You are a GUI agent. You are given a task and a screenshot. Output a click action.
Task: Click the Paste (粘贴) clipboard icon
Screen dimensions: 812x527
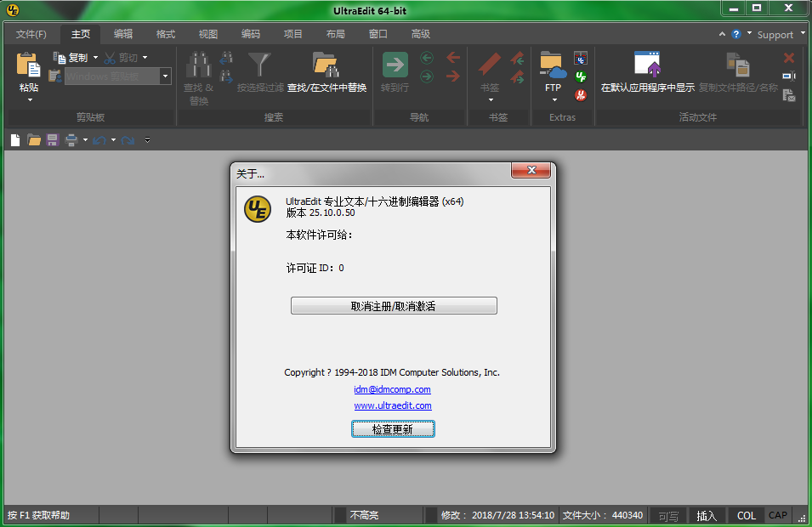[28, 65]
